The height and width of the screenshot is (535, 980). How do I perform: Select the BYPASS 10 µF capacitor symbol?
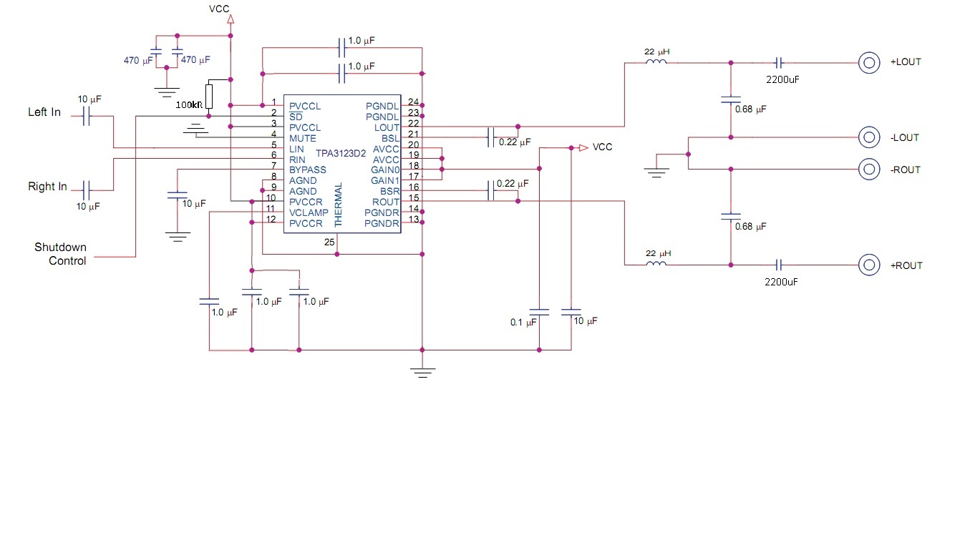(177, 194)
